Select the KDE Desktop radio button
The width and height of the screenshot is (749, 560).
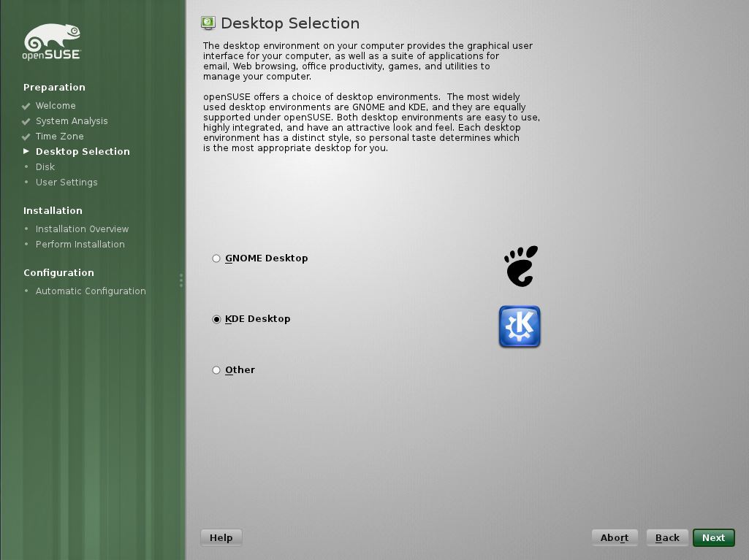click(x=216, y=319)
